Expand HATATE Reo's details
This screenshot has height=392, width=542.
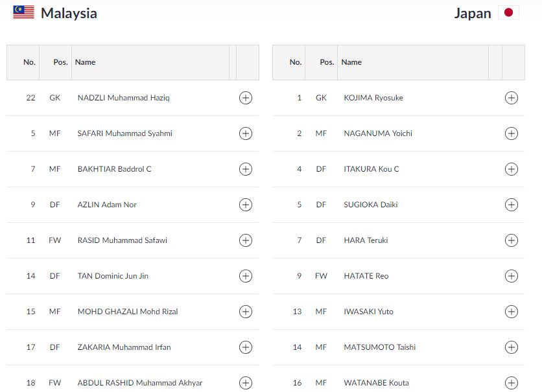pyautogui.click(x=512, y=275)
